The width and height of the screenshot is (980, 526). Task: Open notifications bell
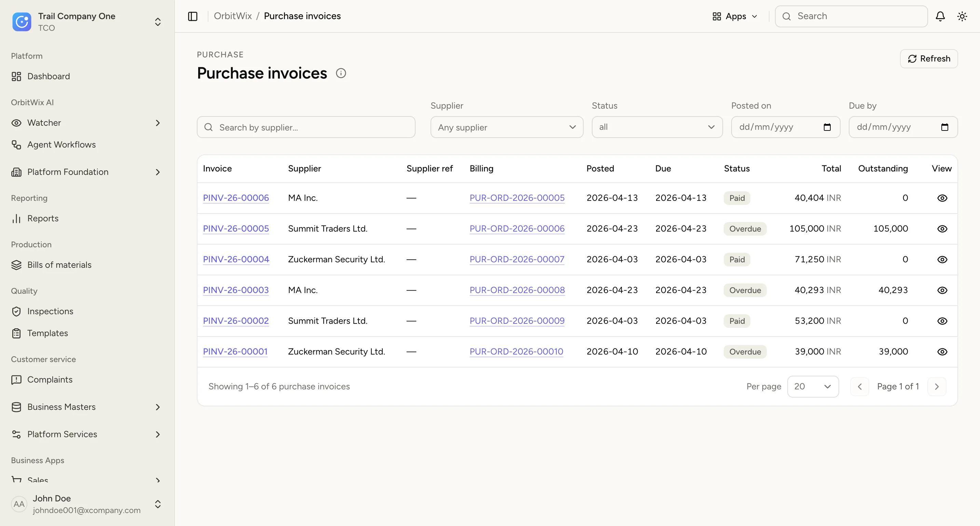(940, 16)
